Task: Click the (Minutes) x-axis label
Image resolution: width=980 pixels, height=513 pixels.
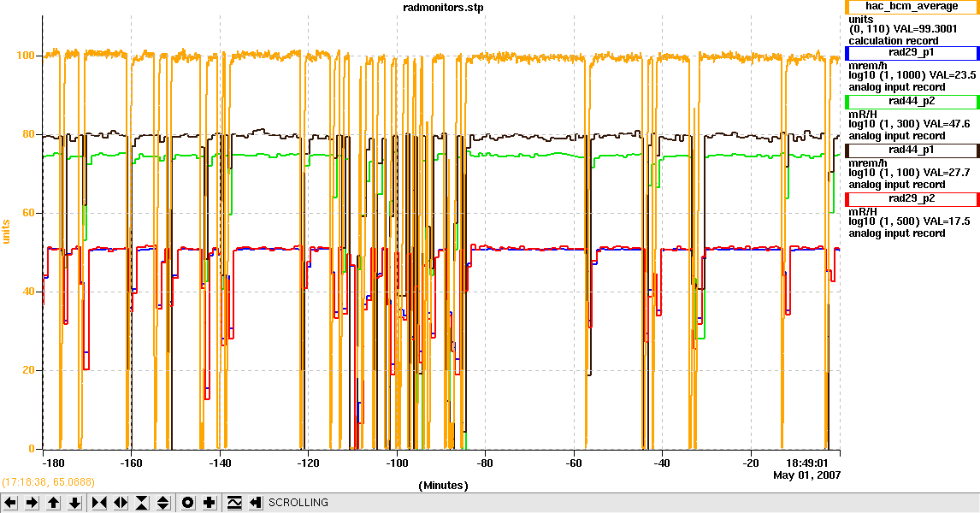Action: 443,486
